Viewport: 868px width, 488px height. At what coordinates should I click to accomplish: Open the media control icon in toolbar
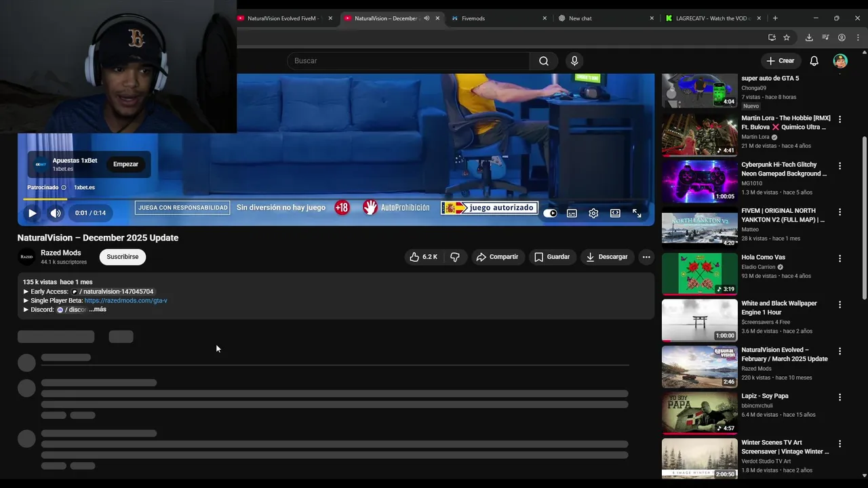coord(825,37)
